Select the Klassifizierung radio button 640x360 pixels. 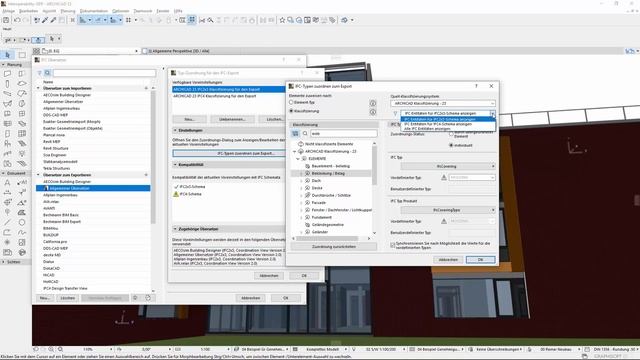pyautogui.click(x=291, y=111)
